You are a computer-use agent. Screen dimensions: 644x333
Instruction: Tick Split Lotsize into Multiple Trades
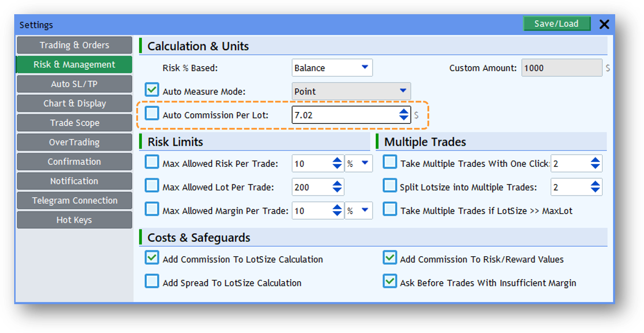point(390,186)
